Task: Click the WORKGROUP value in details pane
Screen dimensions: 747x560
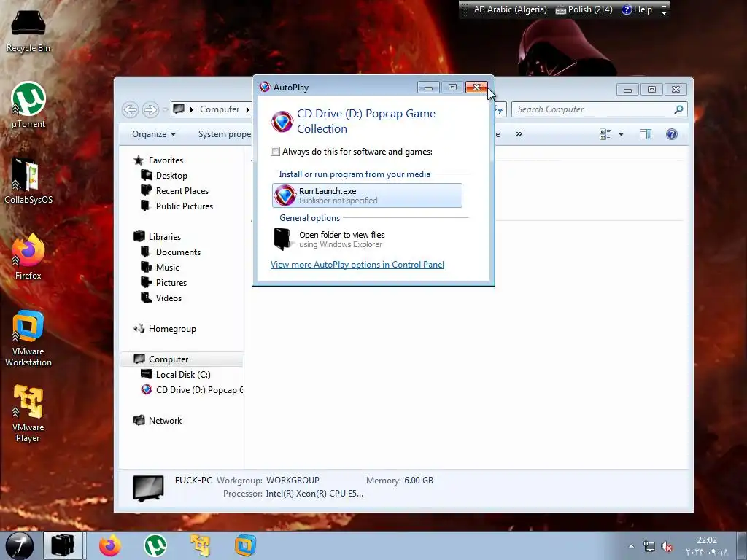Action: pyautogui.click(x=293, y=481)
